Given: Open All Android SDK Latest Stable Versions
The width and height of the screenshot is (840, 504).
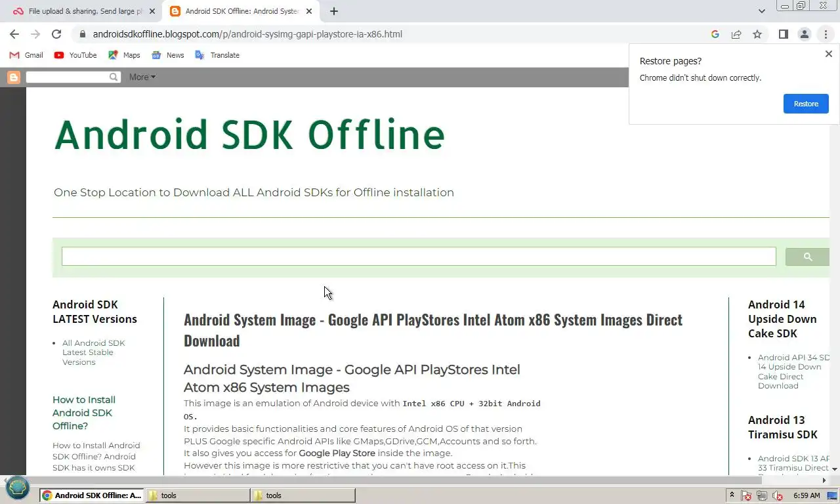Looking at the screenshot, I should (93, 352).
